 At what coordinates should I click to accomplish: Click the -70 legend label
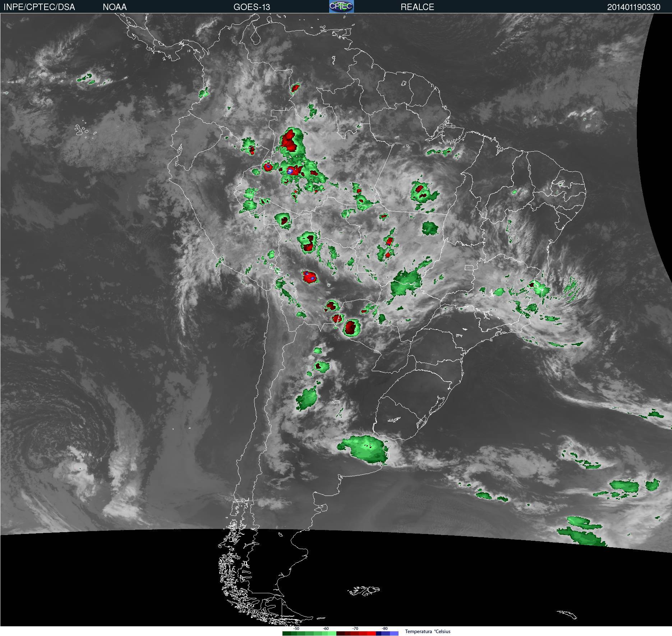point(355,628)
